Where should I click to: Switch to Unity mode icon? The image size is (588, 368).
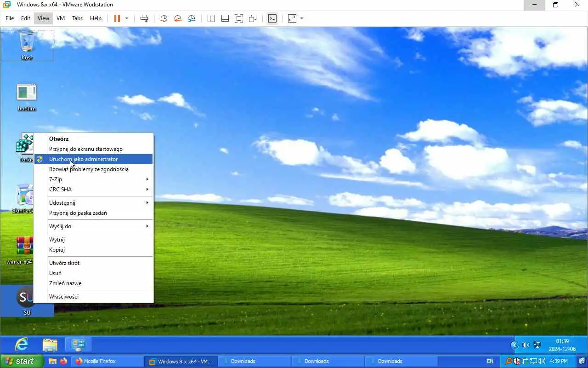pos(253,18)
